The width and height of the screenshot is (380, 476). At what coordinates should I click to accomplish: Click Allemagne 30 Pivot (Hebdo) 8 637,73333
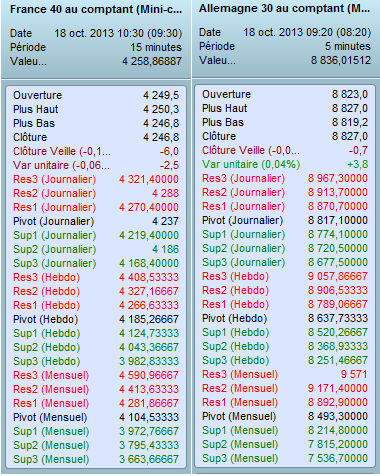pyautogui.click(x=285, y=318)
